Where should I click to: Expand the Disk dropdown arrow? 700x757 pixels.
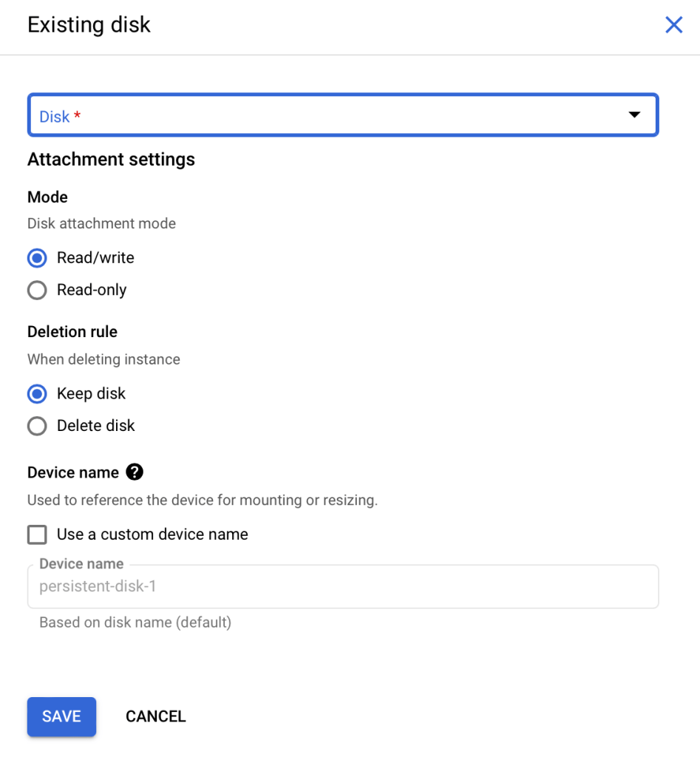pyautogui.click(x=633, y=115)
